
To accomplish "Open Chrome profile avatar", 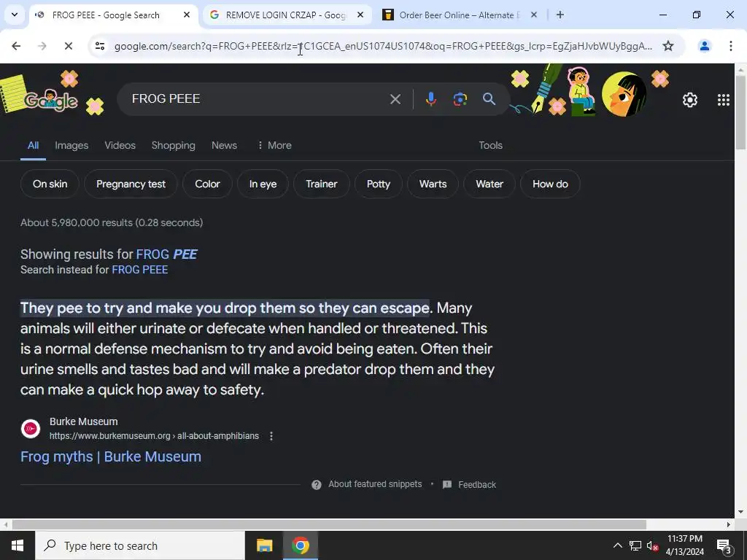I will (x=704, y=46).
